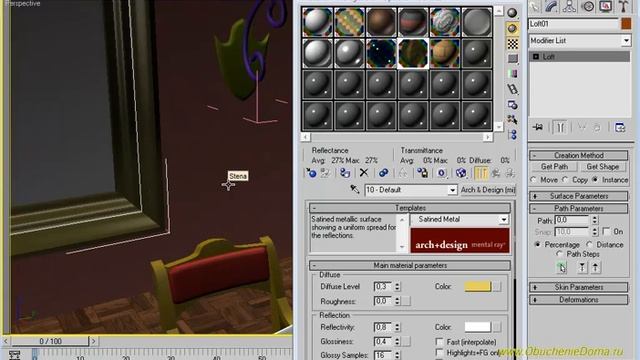Enable Snap On checkbox
The height and width of the screenshot is (360, 640).
(607, 231)
